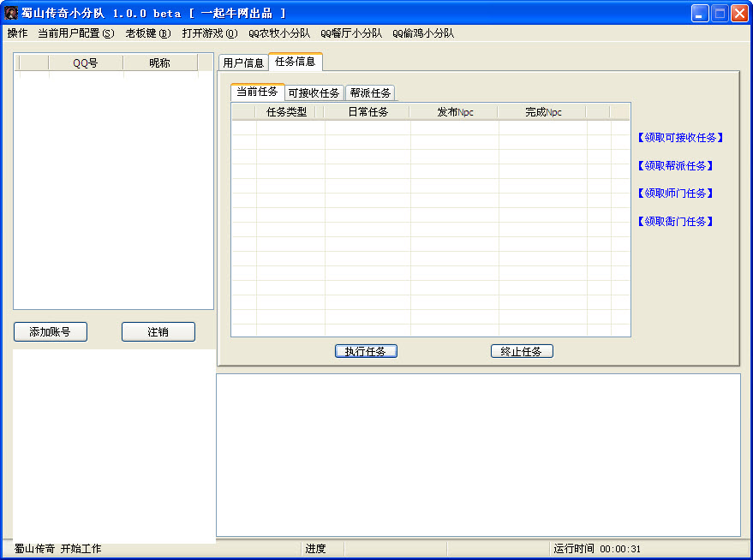Viewport: 753px width, 560px height.
Task: Minimize the 蜀山传奇小分队 window
Action: tap(700, 14)
